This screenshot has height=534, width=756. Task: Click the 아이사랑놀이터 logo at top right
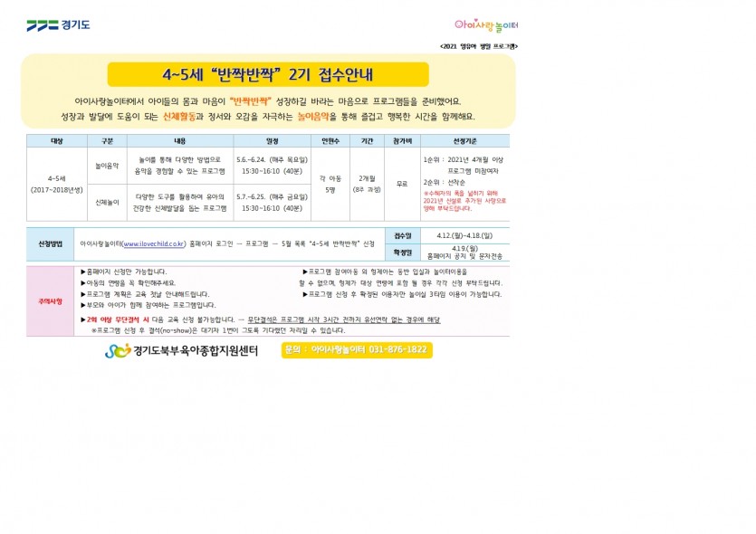(486, 25)
